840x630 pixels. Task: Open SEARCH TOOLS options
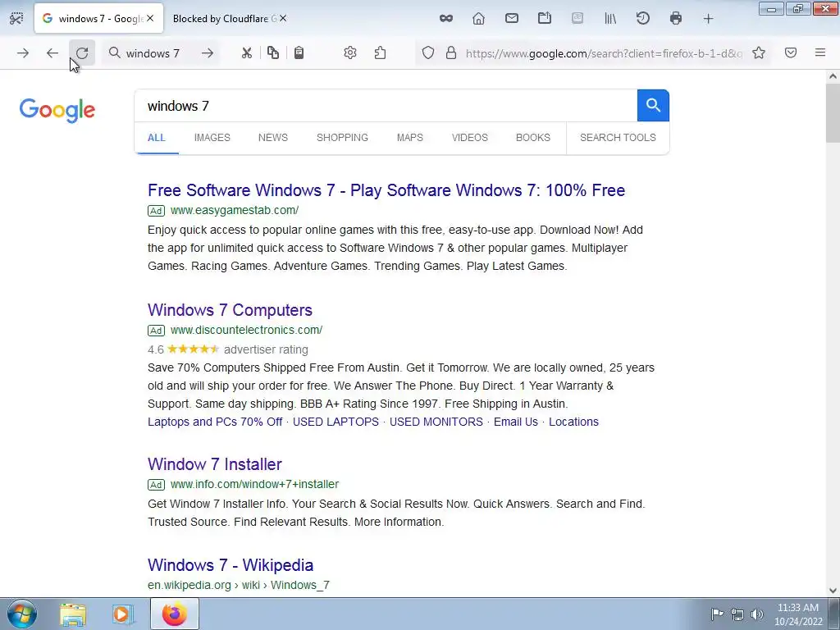[618, 138]
